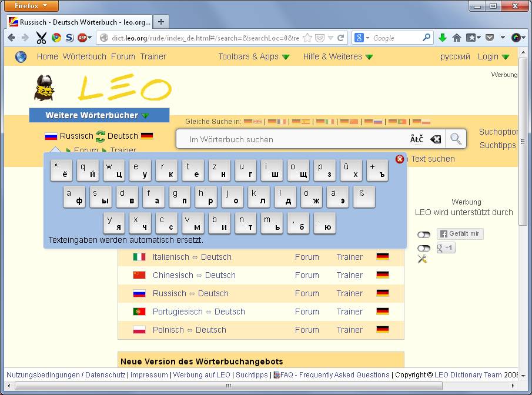Click the backspace clear icon in search bar
Viewport: 532px width, 395px height.
(435, 139)
